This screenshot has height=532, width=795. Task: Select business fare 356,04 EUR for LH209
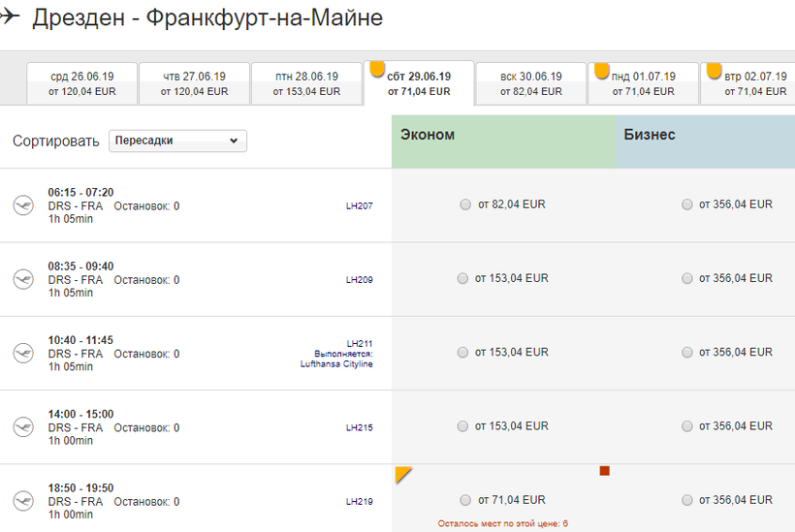687,279
